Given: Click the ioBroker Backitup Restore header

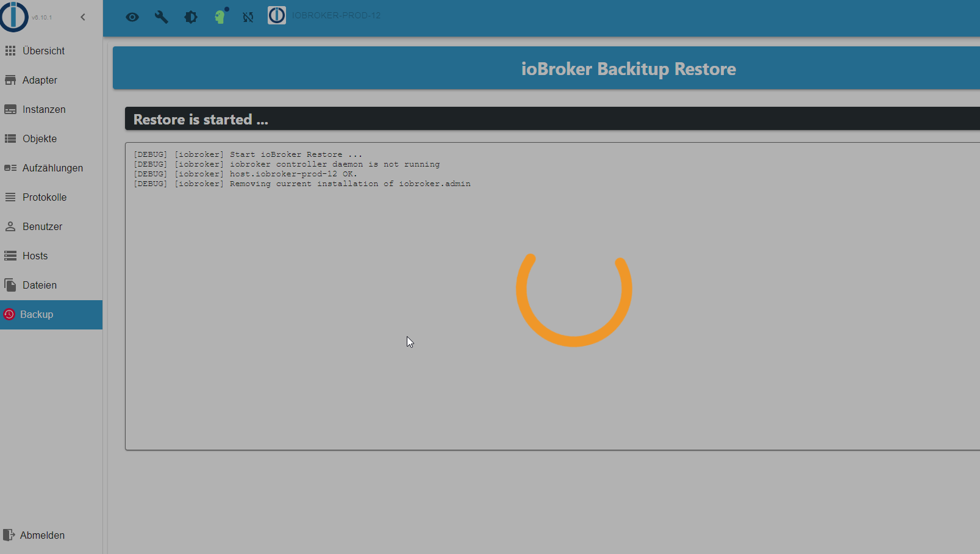Looking at the screenshot, I should 629,69.
